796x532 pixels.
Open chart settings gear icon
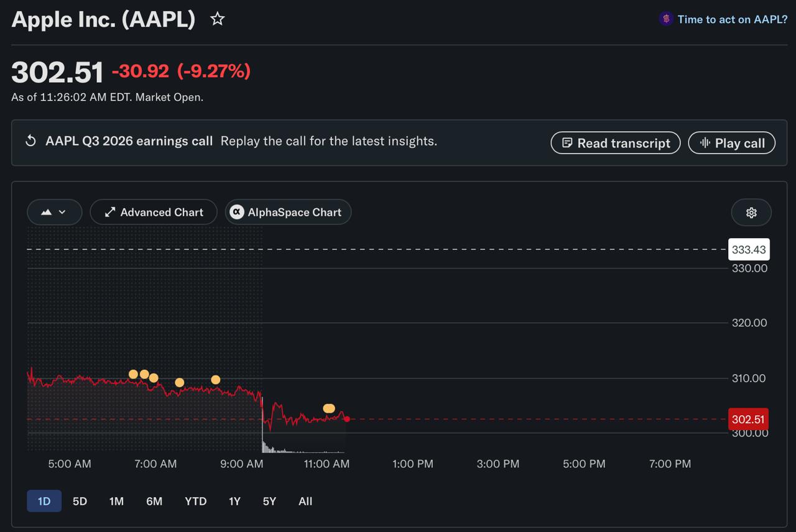coord(751,213)
